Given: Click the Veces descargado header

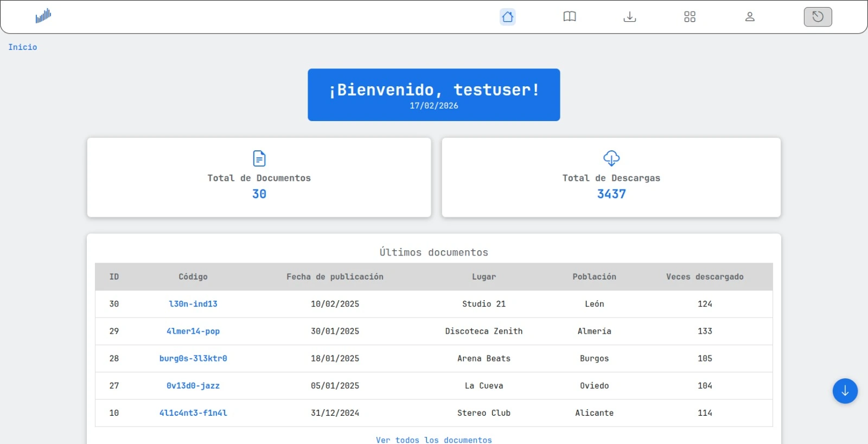Looking at the screenshot, I should coord(705,277).
